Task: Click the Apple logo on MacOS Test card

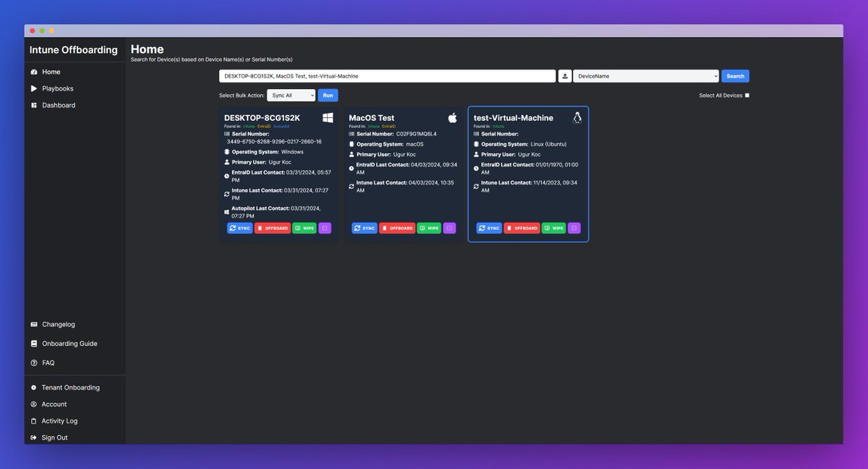Action: [x=453, y=117]
